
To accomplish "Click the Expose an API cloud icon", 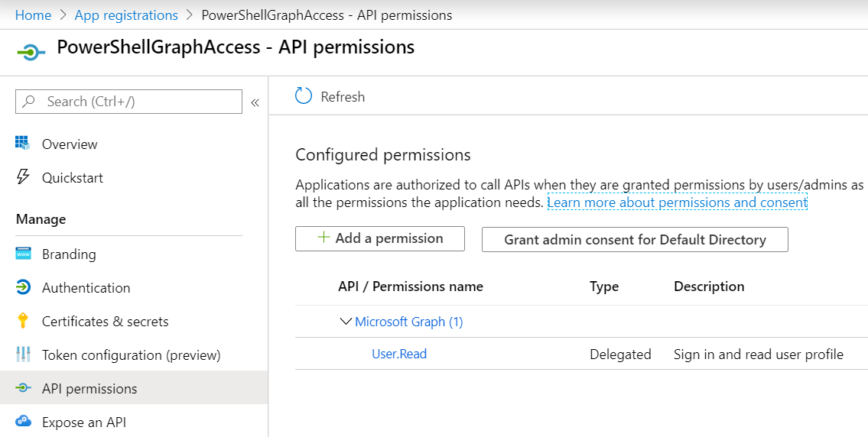I will coord(23,422).
